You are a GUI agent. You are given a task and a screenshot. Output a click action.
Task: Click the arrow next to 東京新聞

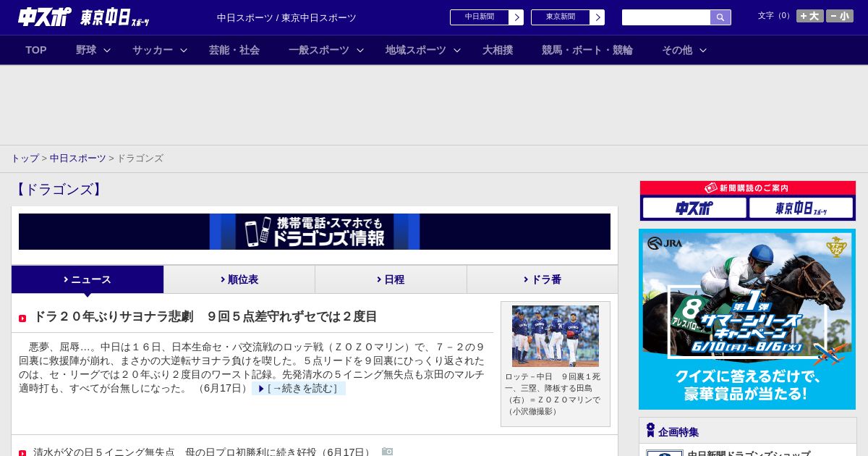[x=597, y=17]
